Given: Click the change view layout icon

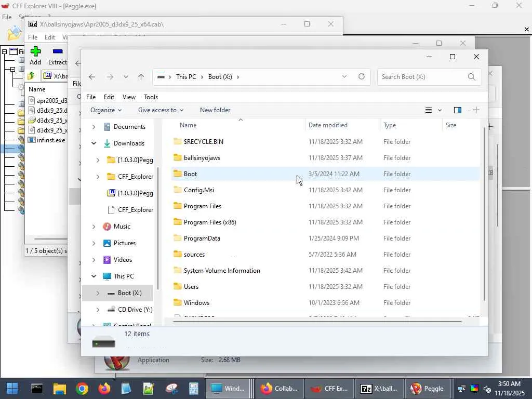Looking at the screenshot, I should [429, 110].
